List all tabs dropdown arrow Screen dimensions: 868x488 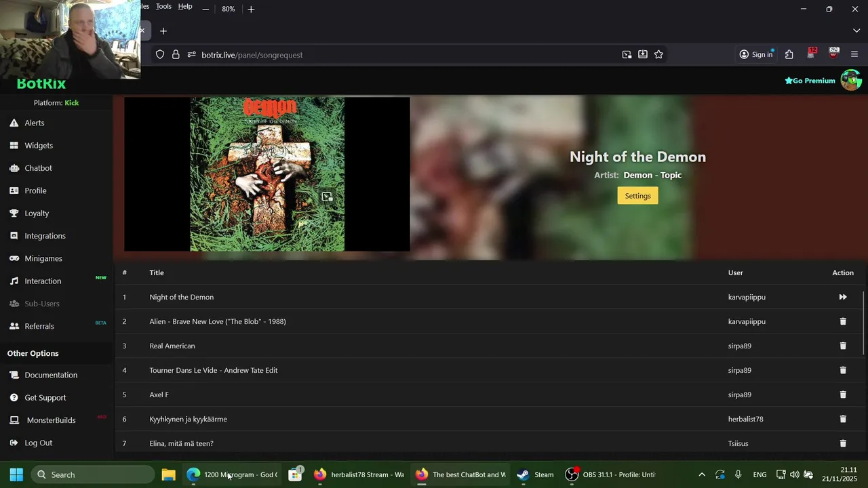coord(856,30)
